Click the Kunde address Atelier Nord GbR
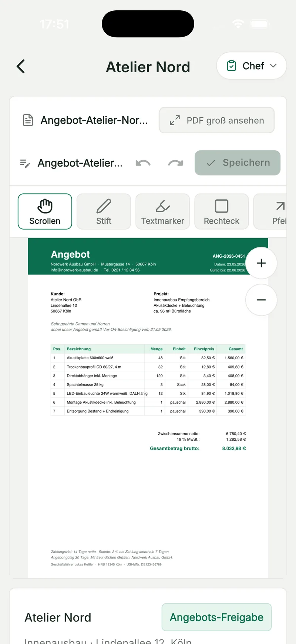This screenshot has width=296, height=644. 66,300
